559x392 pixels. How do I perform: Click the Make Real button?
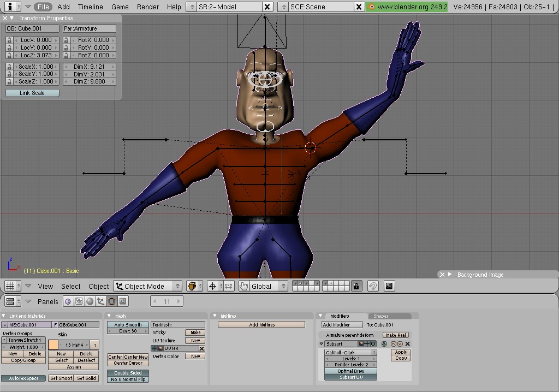[x=396, y=335]
